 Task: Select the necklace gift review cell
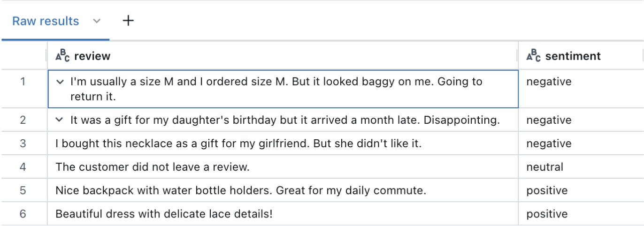pyautogui.click(x=238, y=143)
